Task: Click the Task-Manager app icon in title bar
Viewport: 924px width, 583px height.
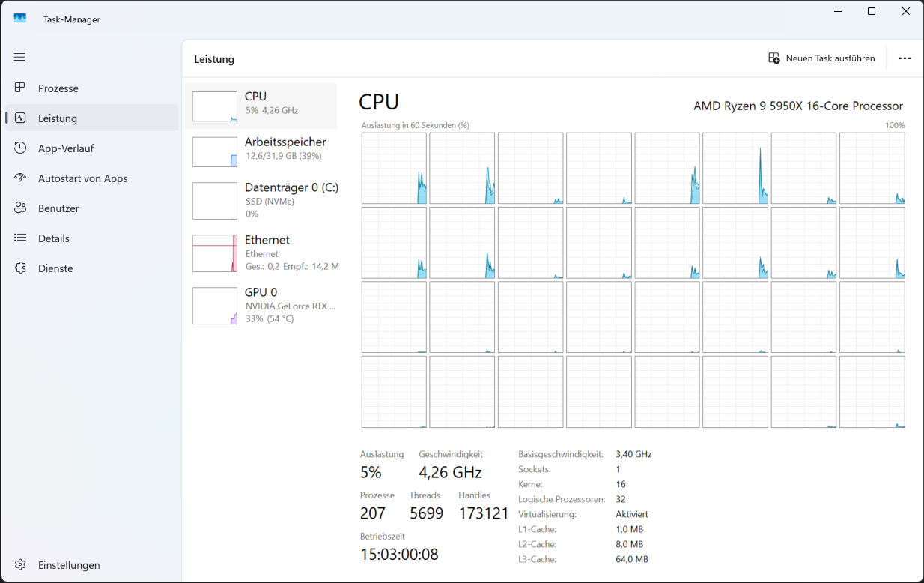Action: click(20, 19)
